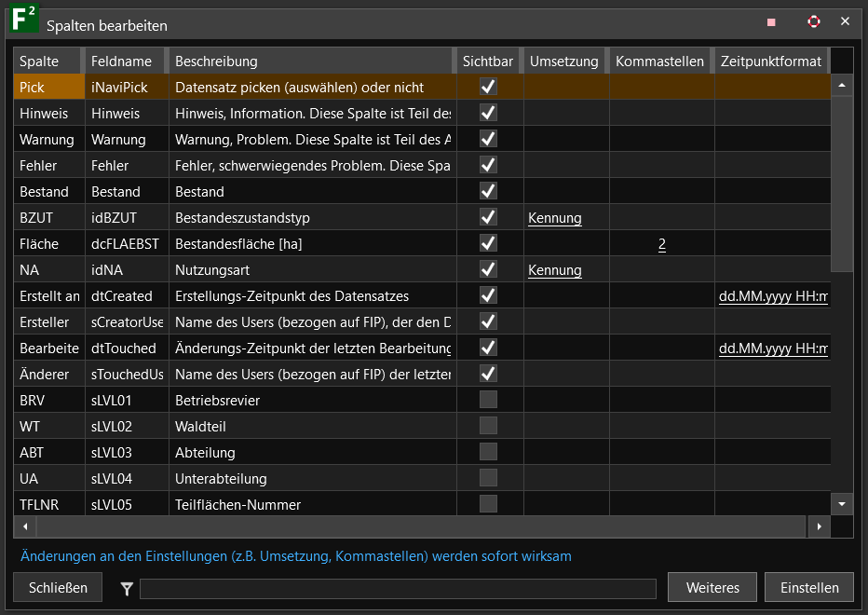Click the Weiteres button
868x615 pixels.
tap(712, 588)
